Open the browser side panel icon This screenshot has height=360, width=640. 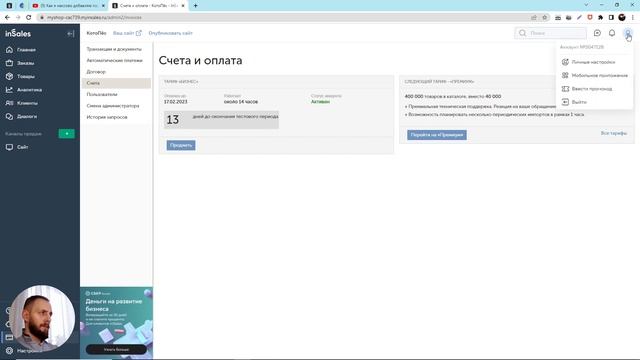(611, 18)
